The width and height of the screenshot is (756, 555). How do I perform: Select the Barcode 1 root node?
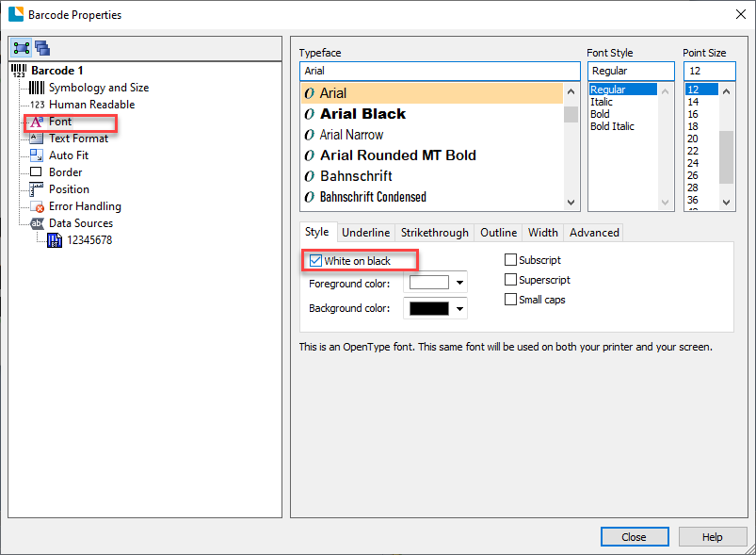click(56, 71)
